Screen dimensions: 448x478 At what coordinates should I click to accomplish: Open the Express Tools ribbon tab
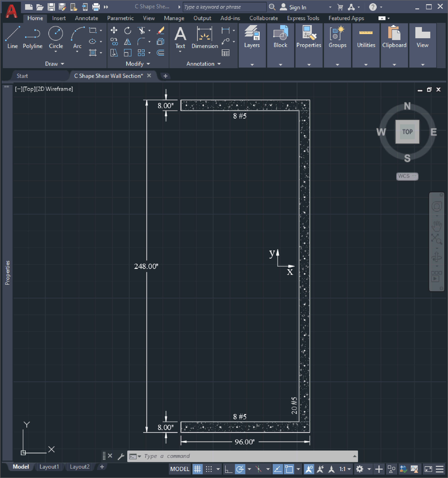click(303, 18)
